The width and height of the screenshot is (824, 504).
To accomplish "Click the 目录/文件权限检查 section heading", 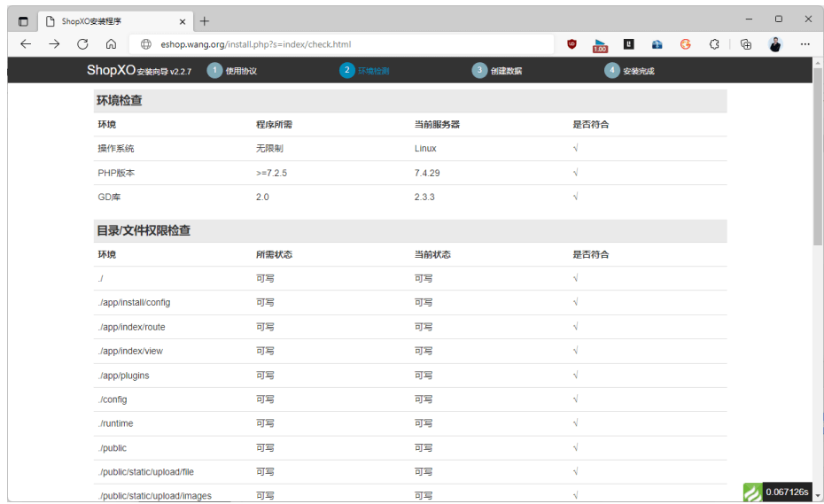I will [x=144, y=230].
